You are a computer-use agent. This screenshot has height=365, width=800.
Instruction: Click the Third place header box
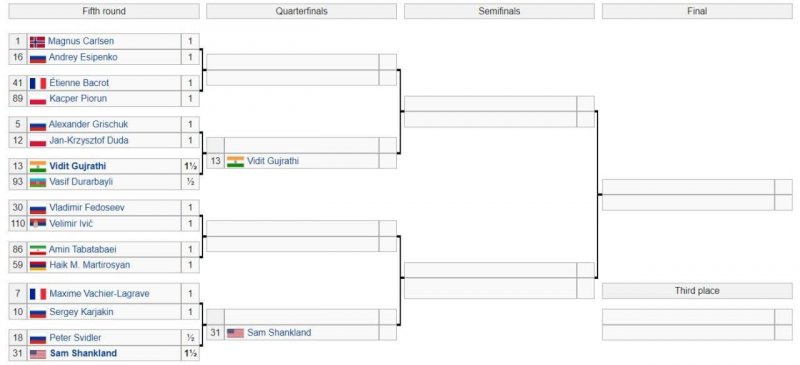click(697, 291)
